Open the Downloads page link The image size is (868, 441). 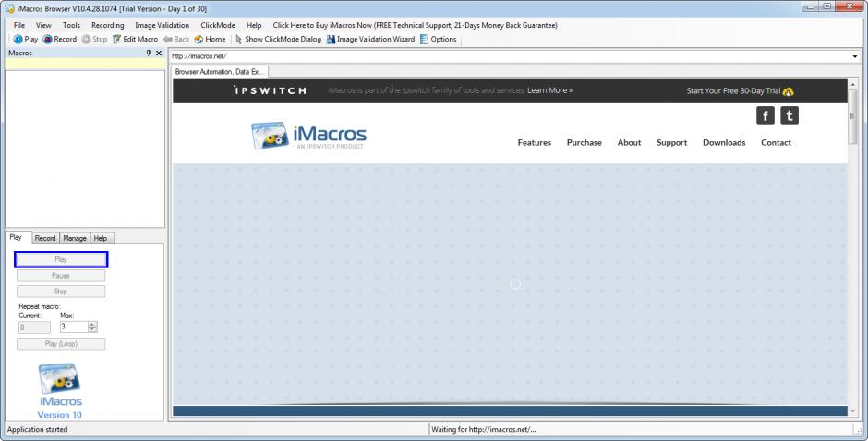(724, 143)
